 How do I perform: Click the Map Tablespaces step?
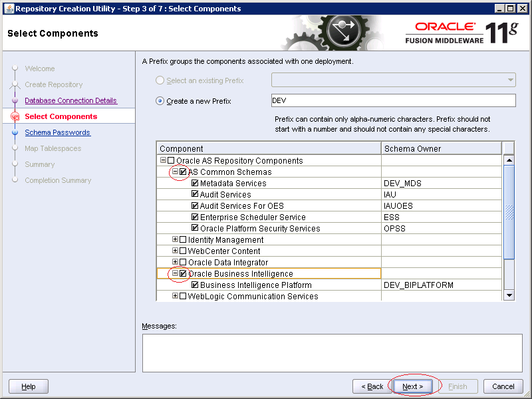pos(53,148)
